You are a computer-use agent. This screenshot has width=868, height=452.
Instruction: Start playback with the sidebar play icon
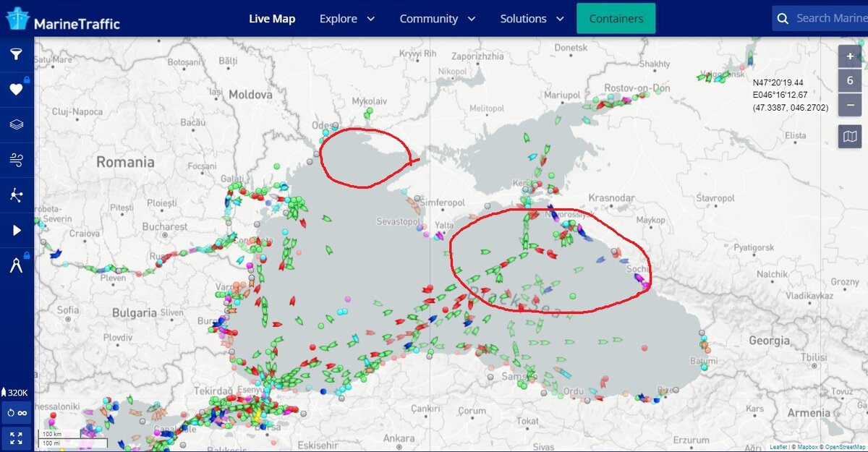coord(16,230)
